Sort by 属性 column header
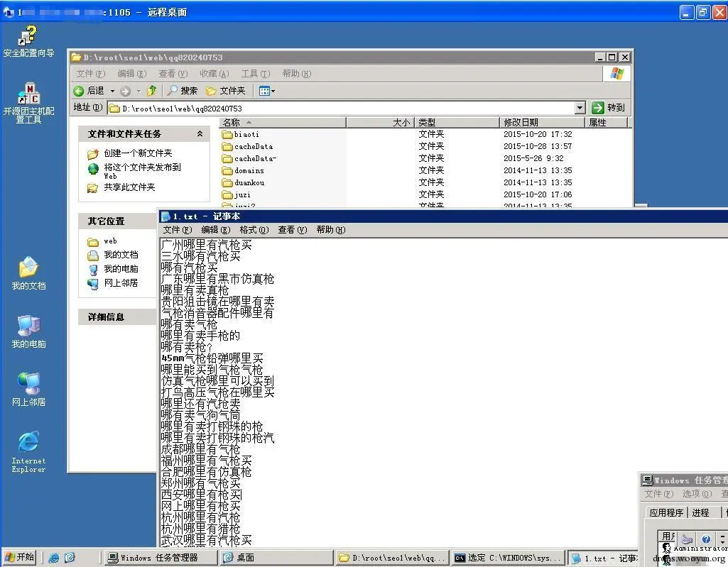 tap(606, 123)
